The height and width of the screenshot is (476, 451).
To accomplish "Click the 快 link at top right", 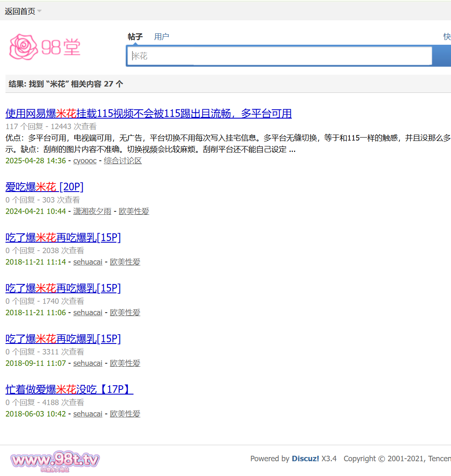I will (447, 37).
